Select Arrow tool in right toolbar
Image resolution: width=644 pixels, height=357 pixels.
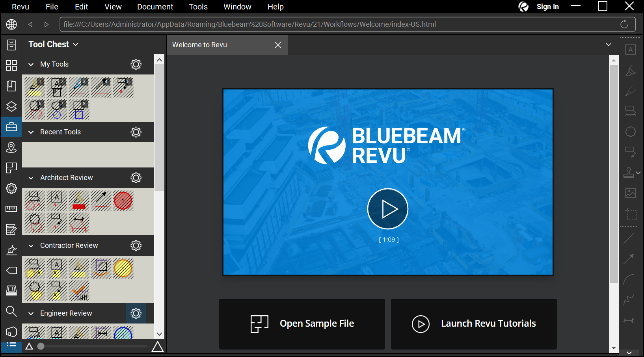point(629,258)
